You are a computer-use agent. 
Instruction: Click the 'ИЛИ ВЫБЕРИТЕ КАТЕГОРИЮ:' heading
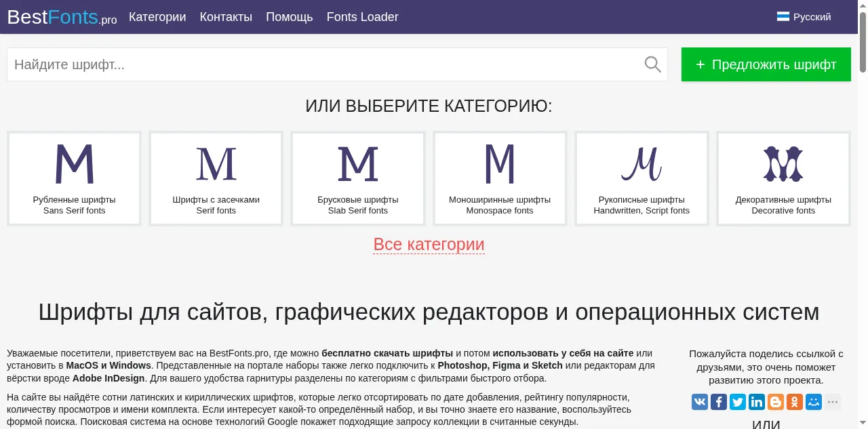coord(429,106)
